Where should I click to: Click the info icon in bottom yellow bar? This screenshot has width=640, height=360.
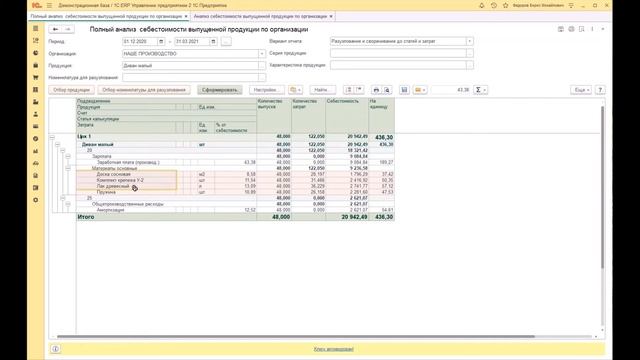coord(56,349)
